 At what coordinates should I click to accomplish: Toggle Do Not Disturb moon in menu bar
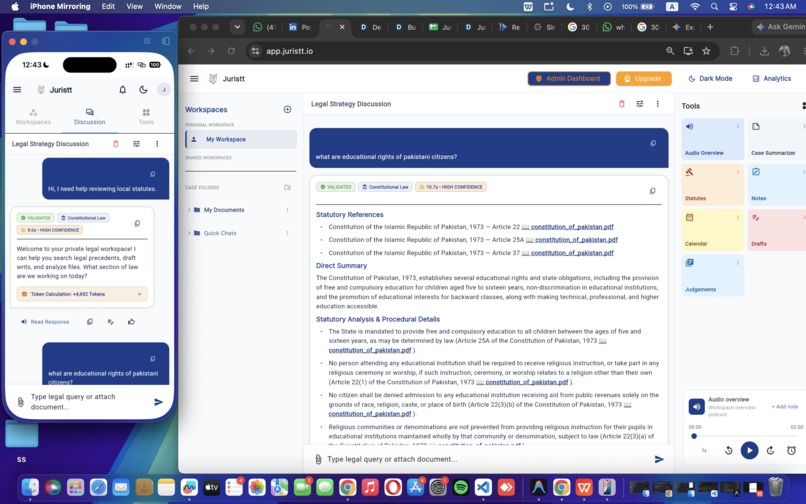pyautogui.click(x=570, y=7)
